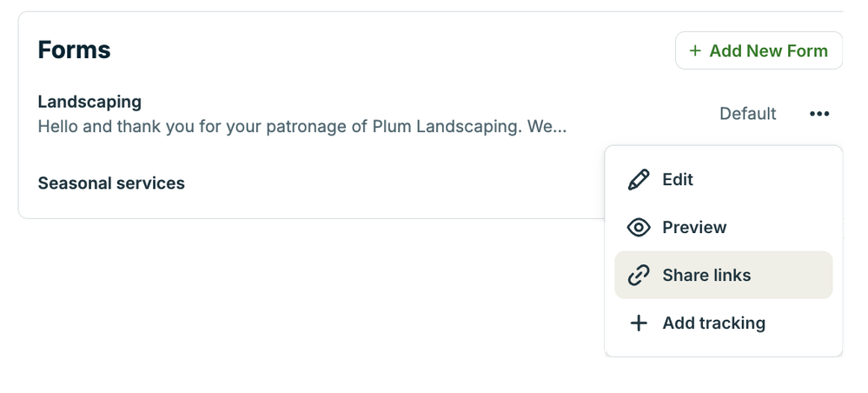The width and height of the screenshot is (868, 393).
Task: Select the Share links menu option
Action: click(706, 276)
